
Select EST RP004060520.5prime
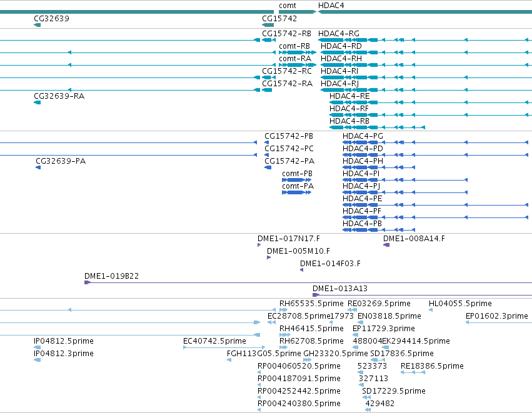click(x=299, y=367)
